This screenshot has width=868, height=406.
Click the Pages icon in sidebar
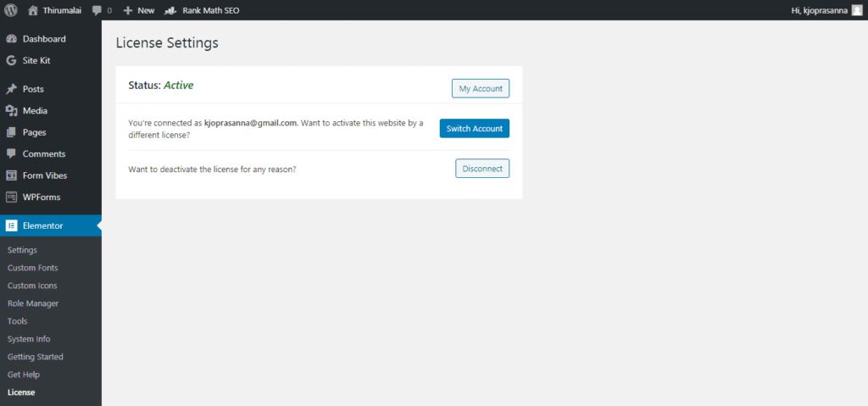click(x=12, y=132)
